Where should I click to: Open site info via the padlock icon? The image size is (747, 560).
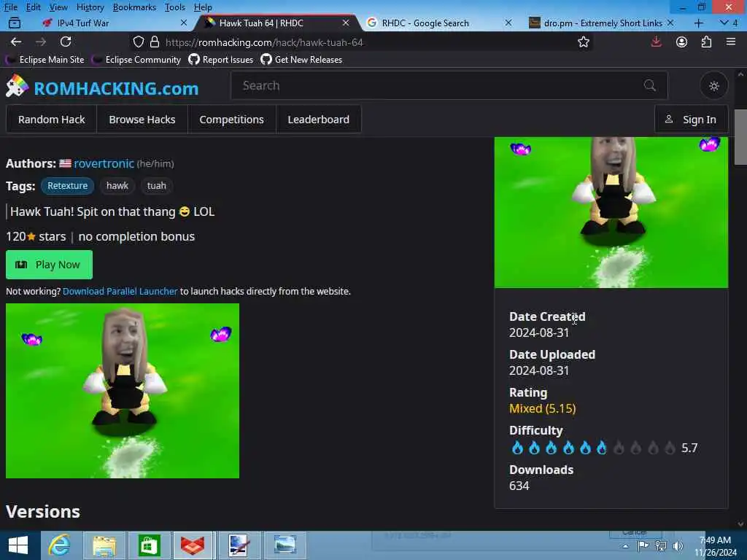point(155,42)
